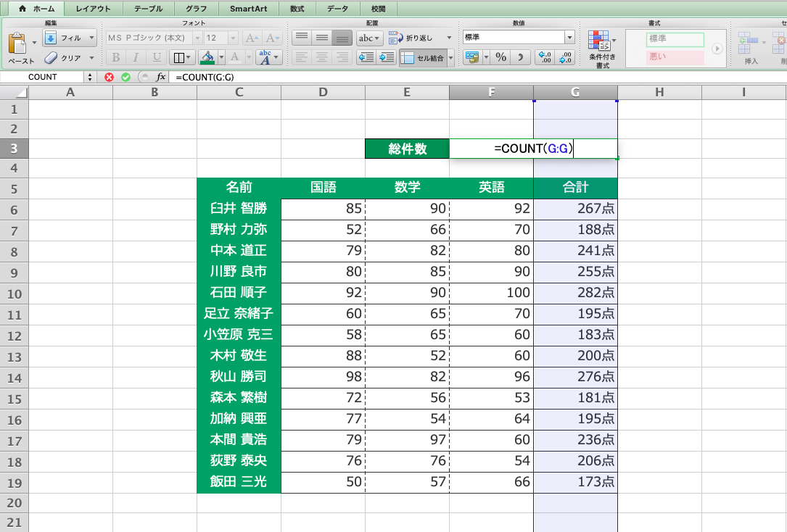Confirm the formula with green check

coord(126,78)
